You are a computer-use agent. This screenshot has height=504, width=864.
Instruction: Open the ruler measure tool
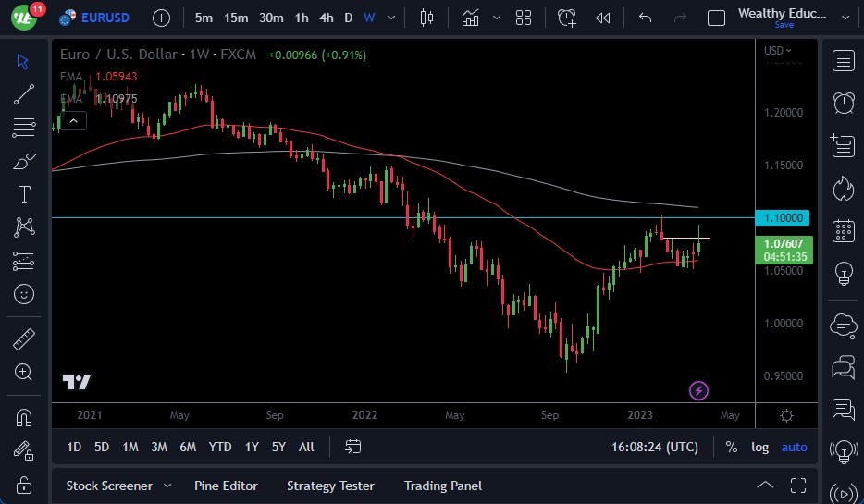tap(24, 339)
